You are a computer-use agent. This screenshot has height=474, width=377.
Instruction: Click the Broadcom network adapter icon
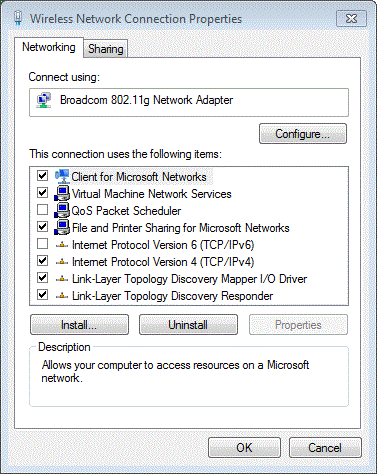[x=44, y=100]
